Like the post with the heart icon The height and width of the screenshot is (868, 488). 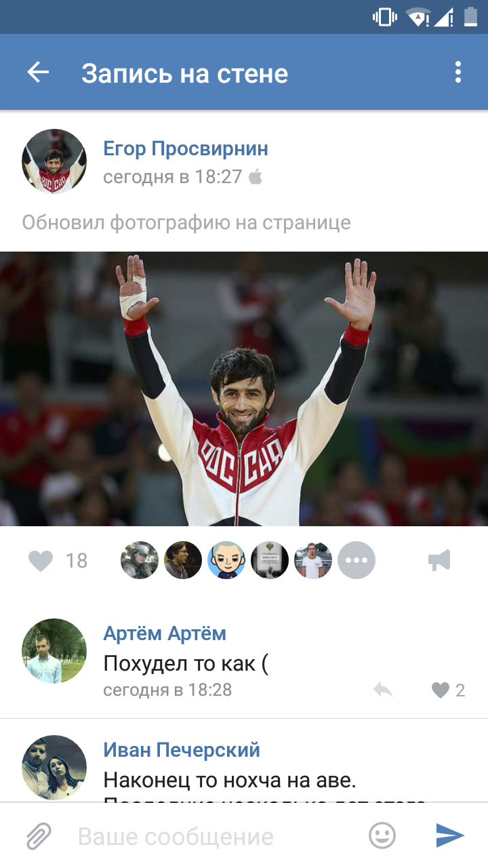coord(41,561)
